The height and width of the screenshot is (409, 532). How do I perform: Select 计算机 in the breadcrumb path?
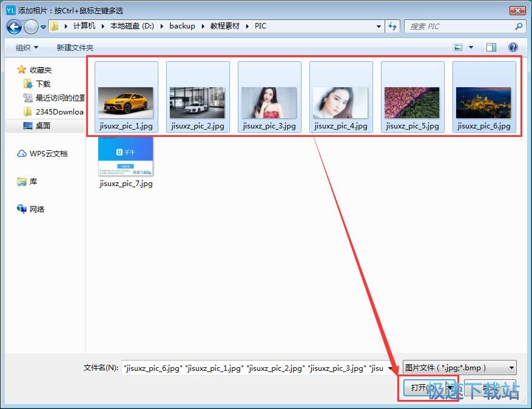84,26
